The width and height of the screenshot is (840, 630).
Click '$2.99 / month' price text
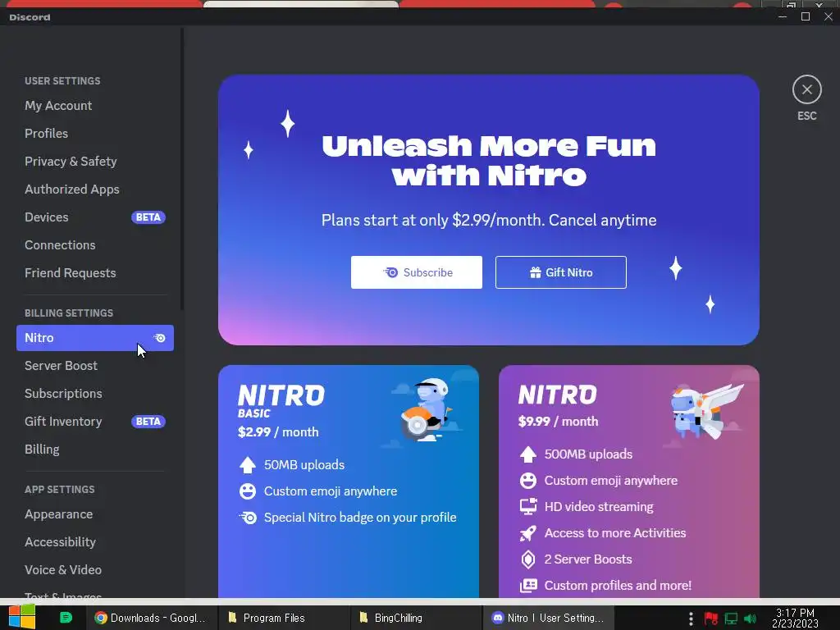pos(278,431)
